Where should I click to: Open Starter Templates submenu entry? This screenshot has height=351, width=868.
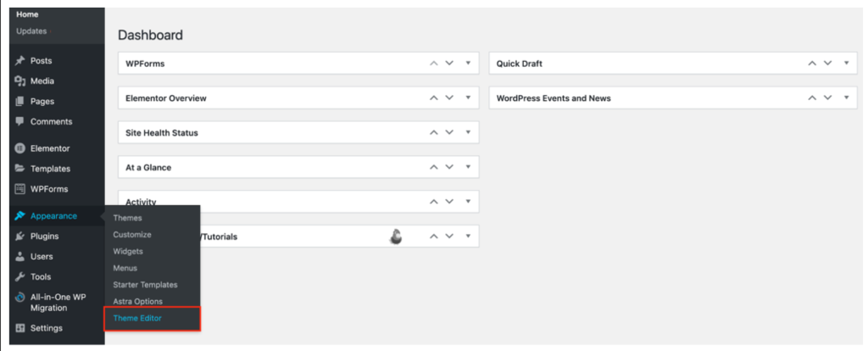click(x=145, y=285)
